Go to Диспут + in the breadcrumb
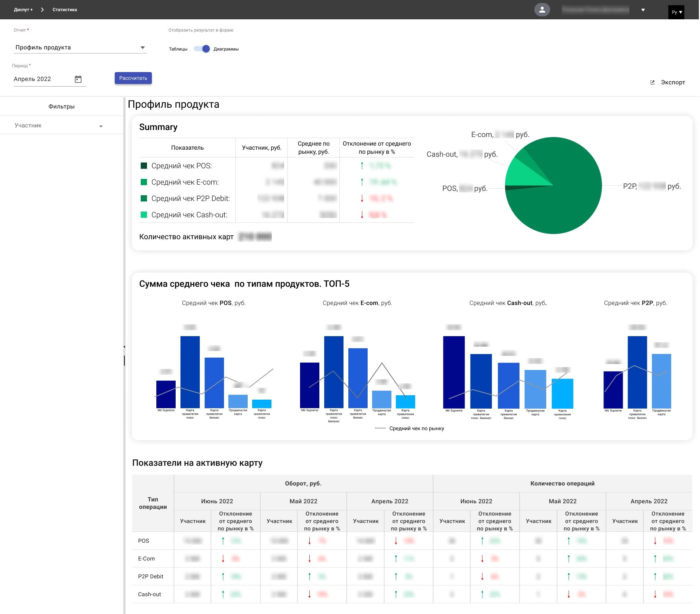 tap(23, 10)
